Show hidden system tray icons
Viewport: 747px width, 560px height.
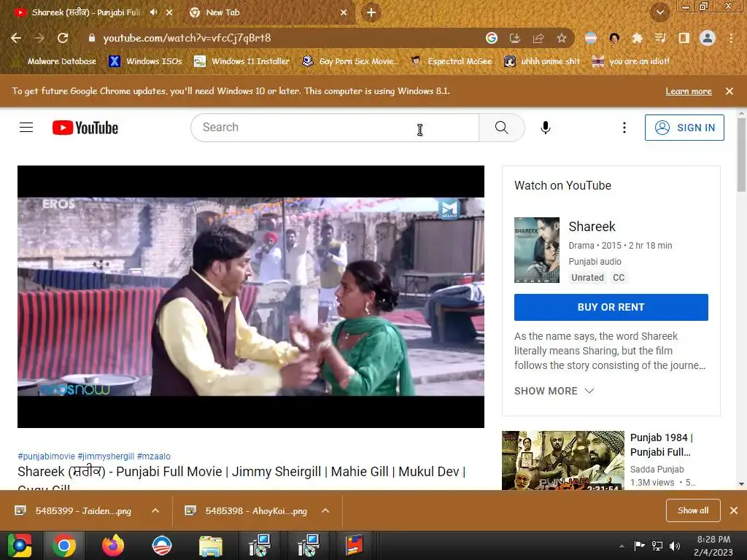(x=622, y=545)
